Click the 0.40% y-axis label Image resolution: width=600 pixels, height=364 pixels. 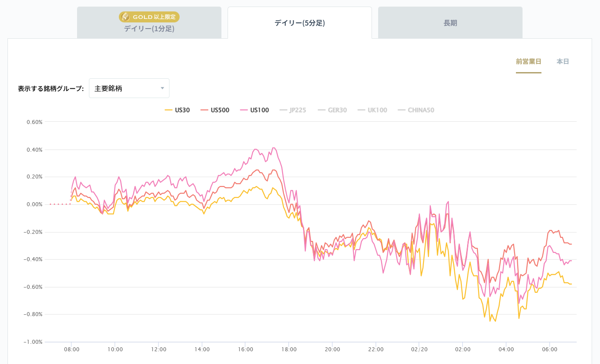click(x=35, y=149)
